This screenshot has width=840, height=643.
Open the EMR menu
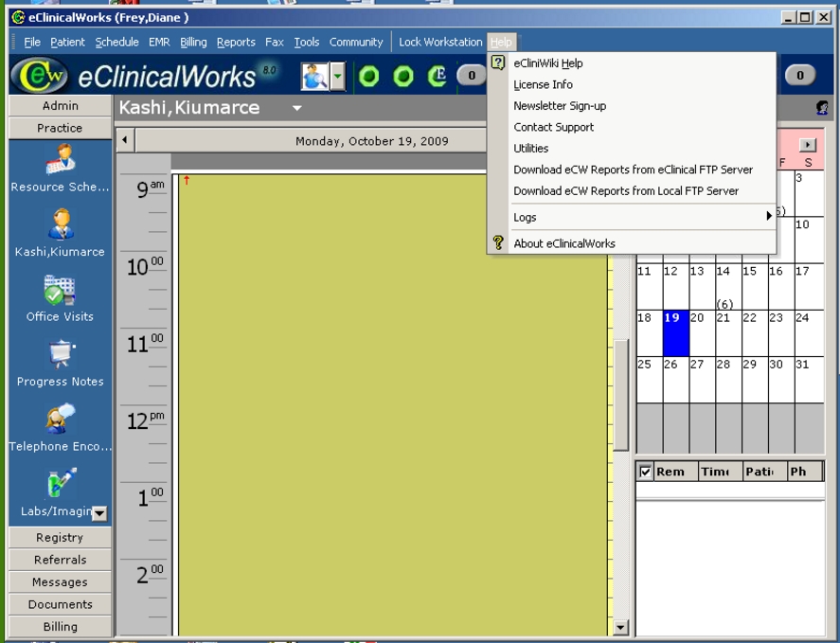coord(159,42)
